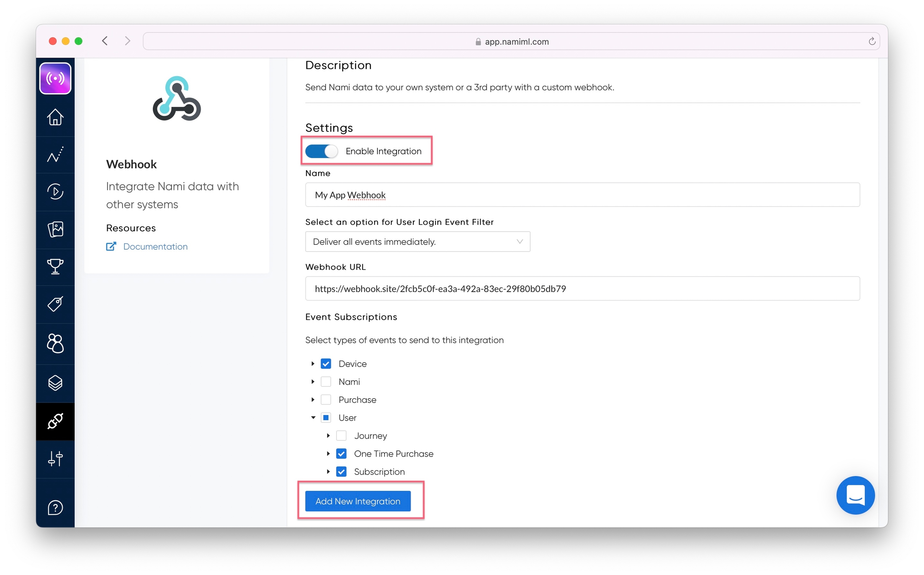Viewport: 924px width, 575px height.
Task: Select the Nami tree label
Action: click(x=349, y=382)
